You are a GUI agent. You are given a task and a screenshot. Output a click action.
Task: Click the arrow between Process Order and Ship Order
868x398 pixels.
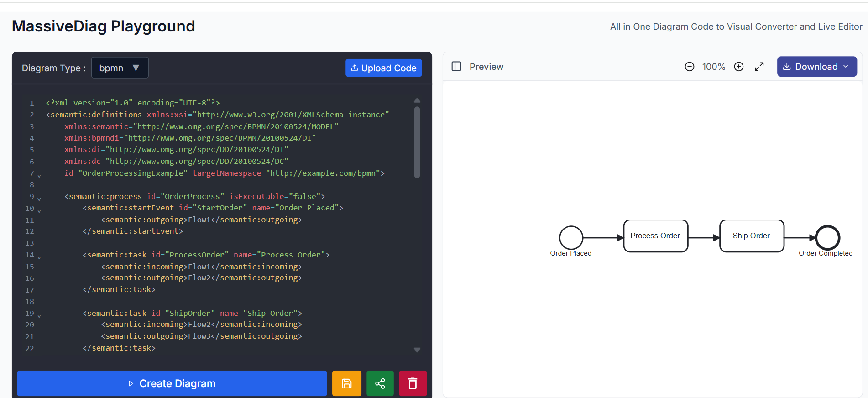(704, 237)
